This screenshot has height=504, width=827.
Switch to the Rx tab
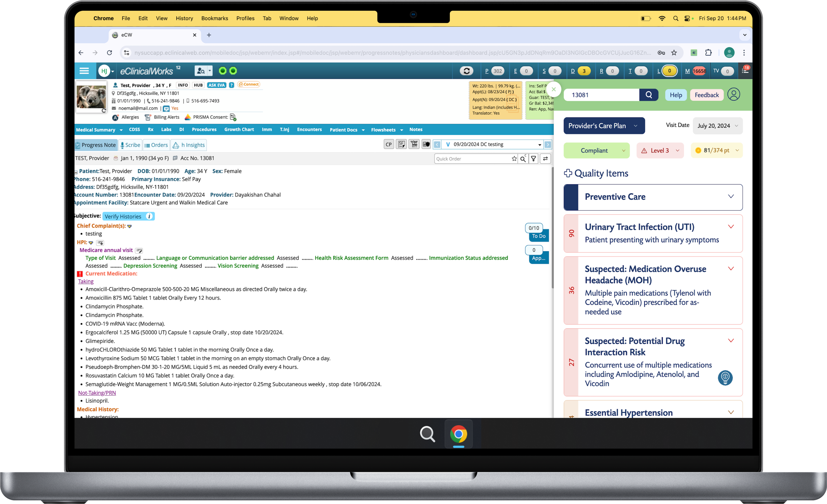tap(151, 129)
